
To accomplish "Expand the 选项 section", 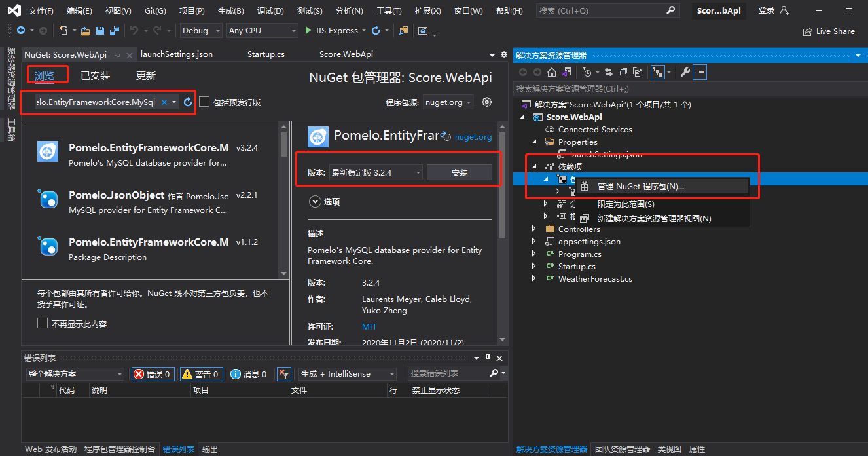I will 314,202.
